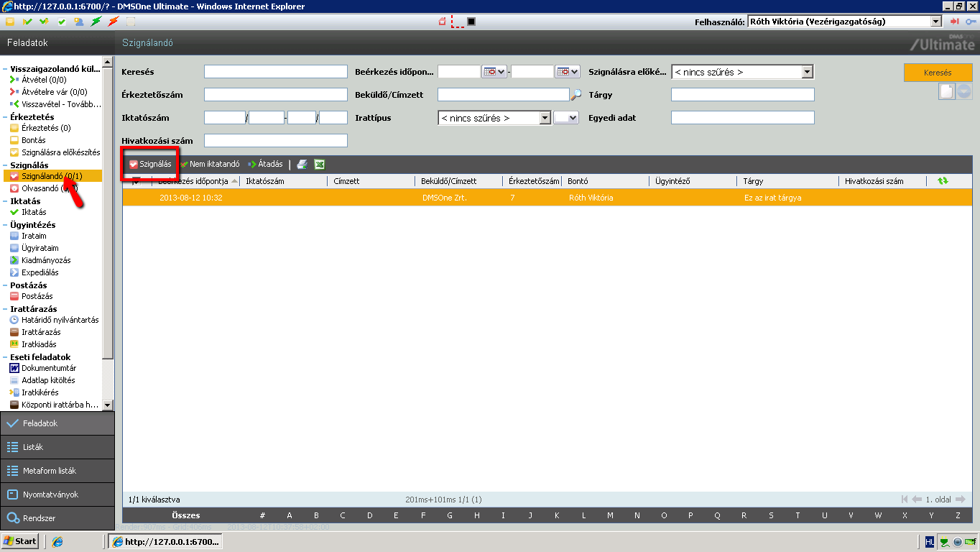This screenshot has height=552, width=980.
Task: Click the green refresh arrows in grid header
Action: coord(943,181)
